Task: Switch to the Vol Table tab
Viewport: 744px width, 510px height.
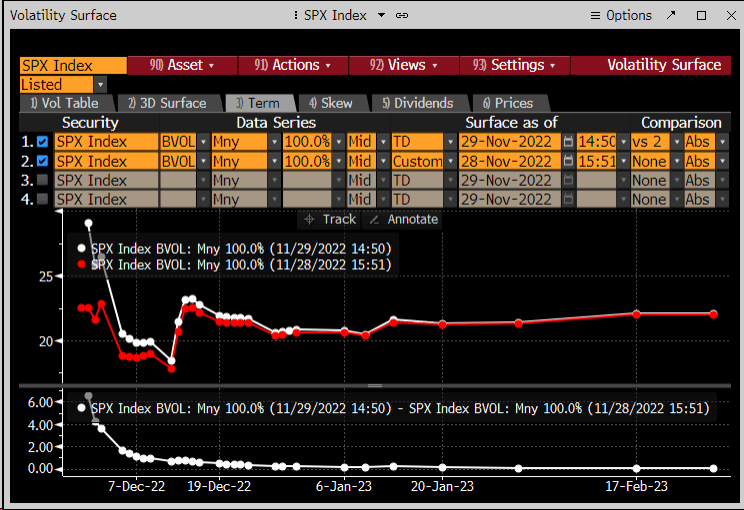Action: (x=65, y=103)
